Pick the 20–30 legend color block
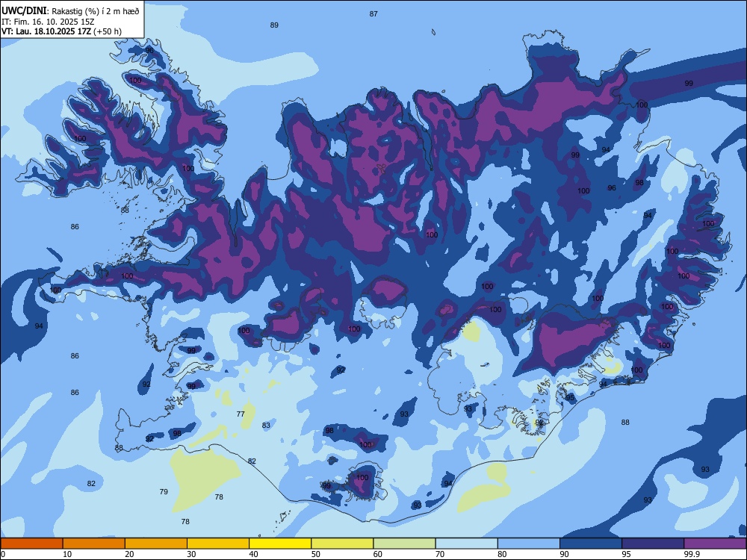This screenshot has height=560, width=747. [x=156, y=544]
